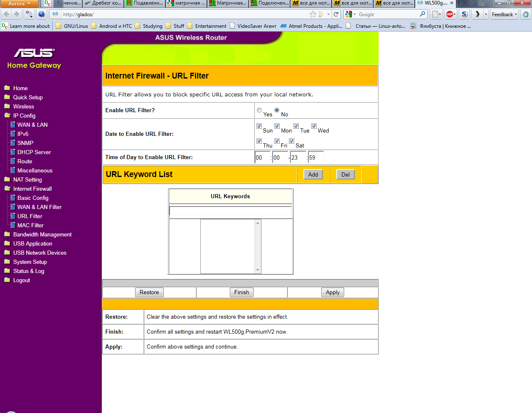Open the Adblock Plus ABP icon menu
Image resolution: width=532 pixels, height=413 pixels.
click(451, 14)
